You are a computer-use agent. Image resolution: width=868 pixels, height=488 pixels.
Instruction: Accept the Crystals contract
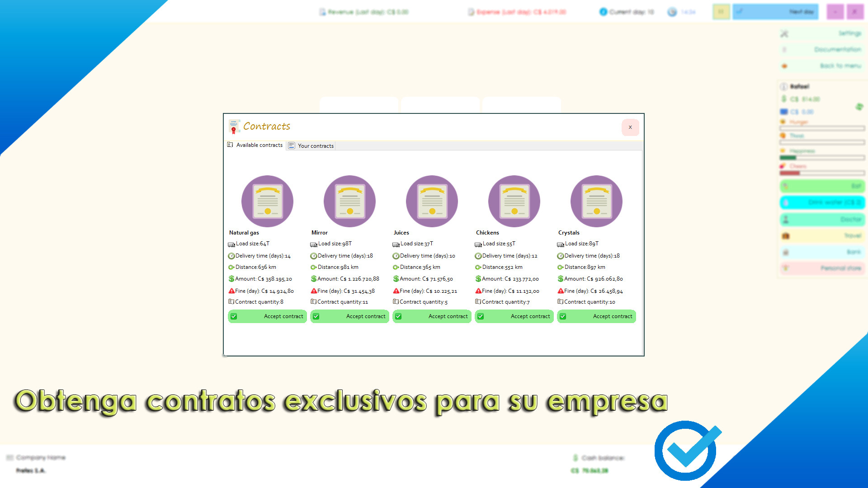[x=596, y=316]
